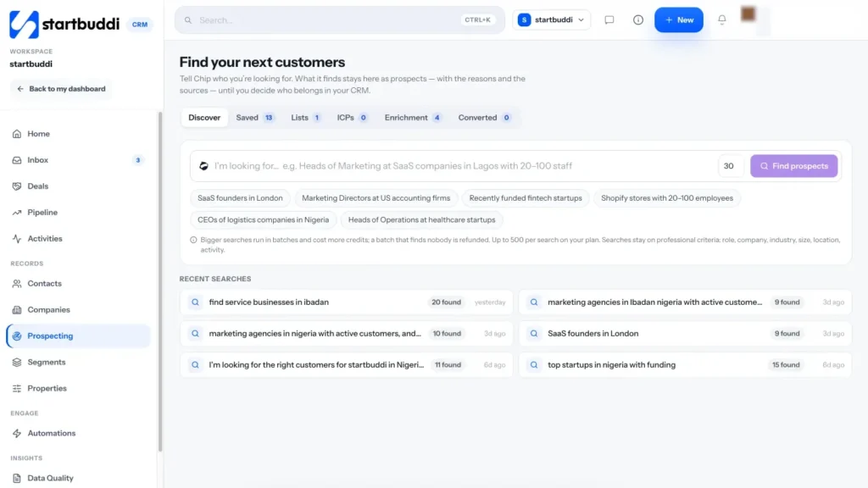868x488 pixels.
Task: Click the Inbox unread badge 3
Action: 138,160
